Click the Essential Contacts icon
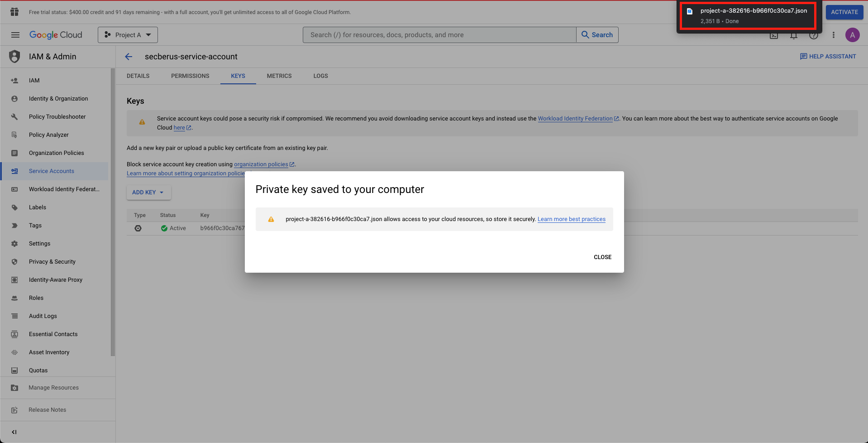 14,334
